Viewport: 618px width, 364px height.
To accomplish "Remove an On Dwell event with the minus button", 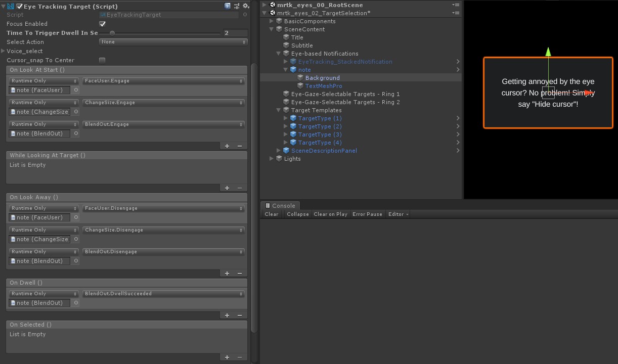I will click(x=239, y=315).
